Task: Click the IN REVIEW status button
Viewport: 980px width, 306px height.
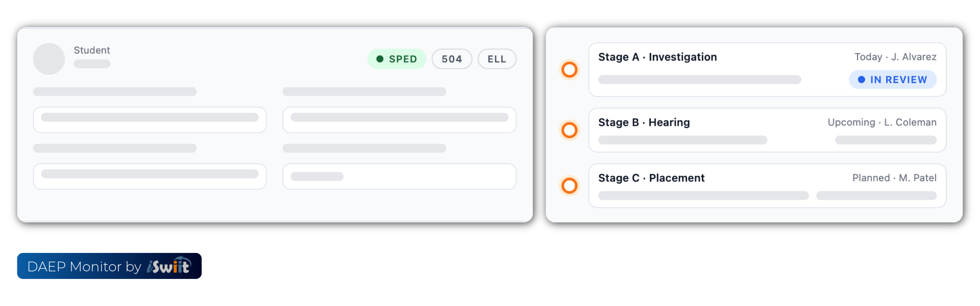Action: 893,80
